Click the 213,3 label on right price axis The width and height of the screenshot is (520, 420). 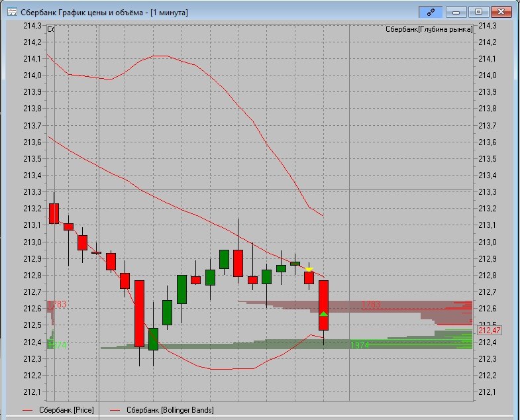coord(487,191)
